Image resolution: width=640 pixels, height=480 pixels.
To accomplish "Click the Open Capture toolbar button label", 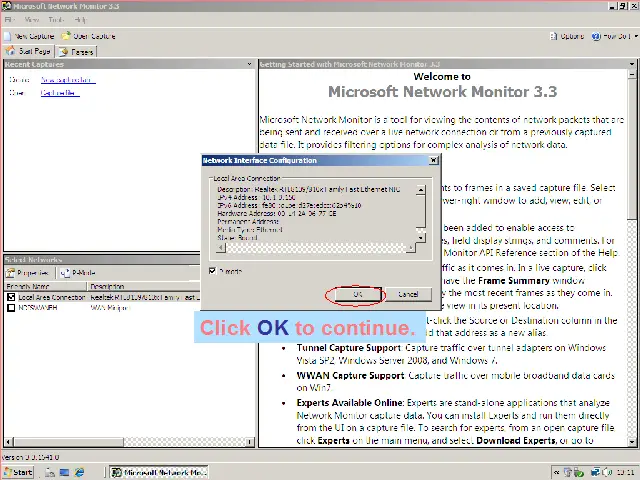I will [94, 36].
